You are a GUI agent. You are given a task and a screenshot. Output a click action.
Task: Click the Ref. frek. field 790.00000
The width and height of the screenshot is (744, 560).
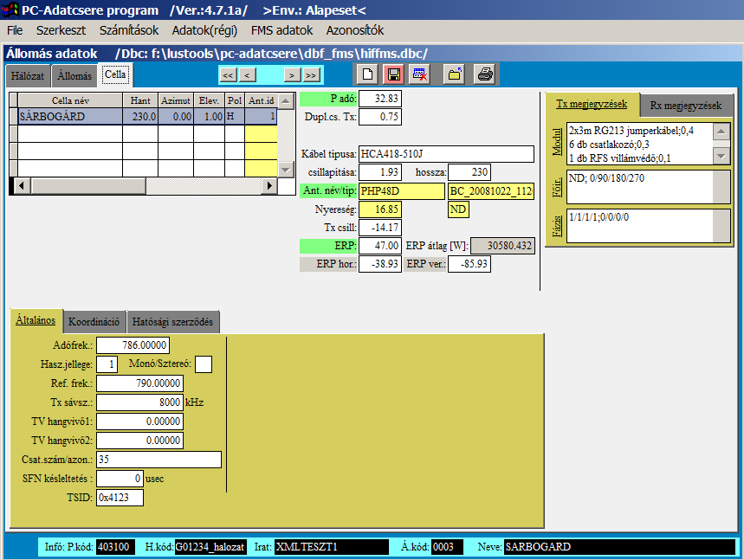pyautogui.click(x=139, y=383)
